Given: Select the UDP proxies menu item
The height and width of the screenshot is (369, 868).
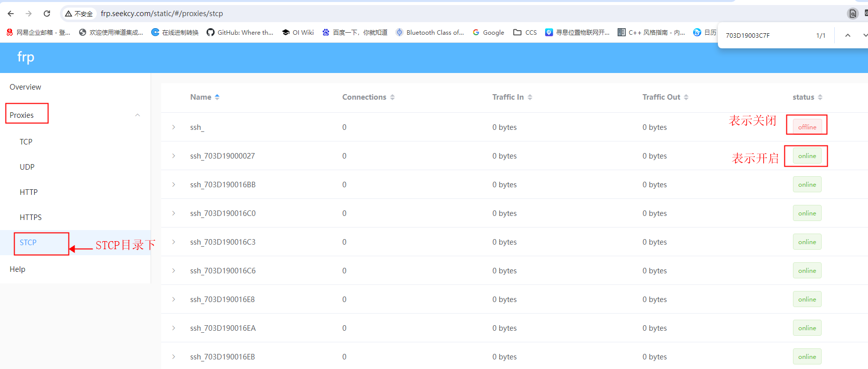Looking at the screenshot, I should [76, 167].
